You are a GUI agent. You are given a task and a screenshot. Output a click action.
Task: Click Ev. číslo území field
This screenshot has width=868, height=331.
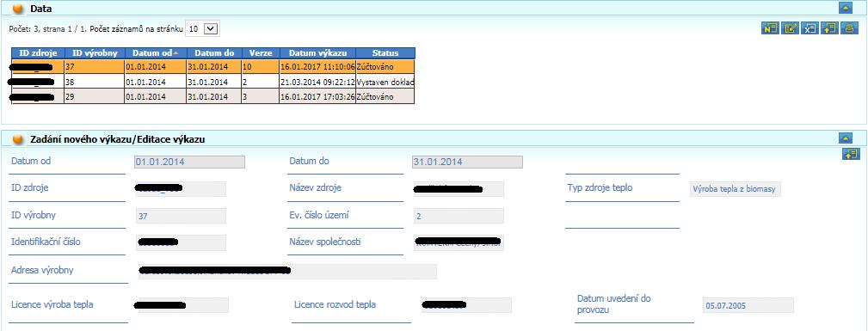(459, 216)
